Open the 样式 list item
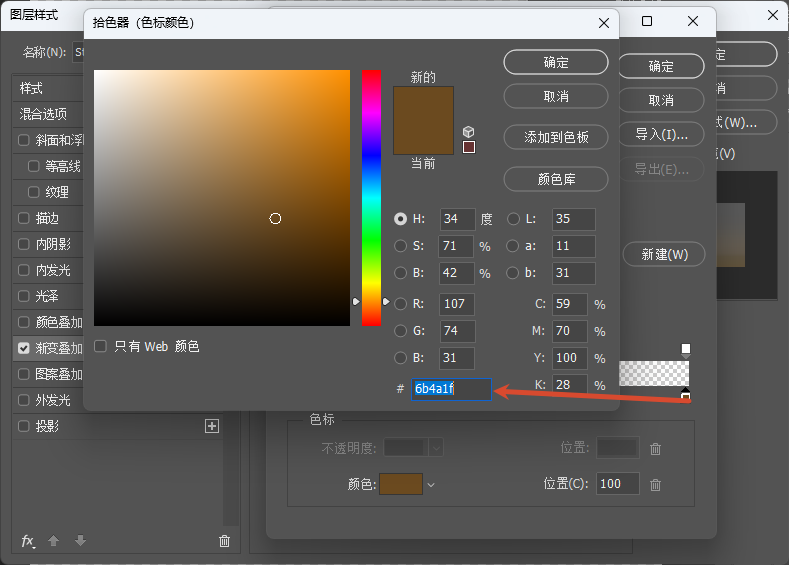789x565 pixels. pyautogui.click(x=48, y=89)
